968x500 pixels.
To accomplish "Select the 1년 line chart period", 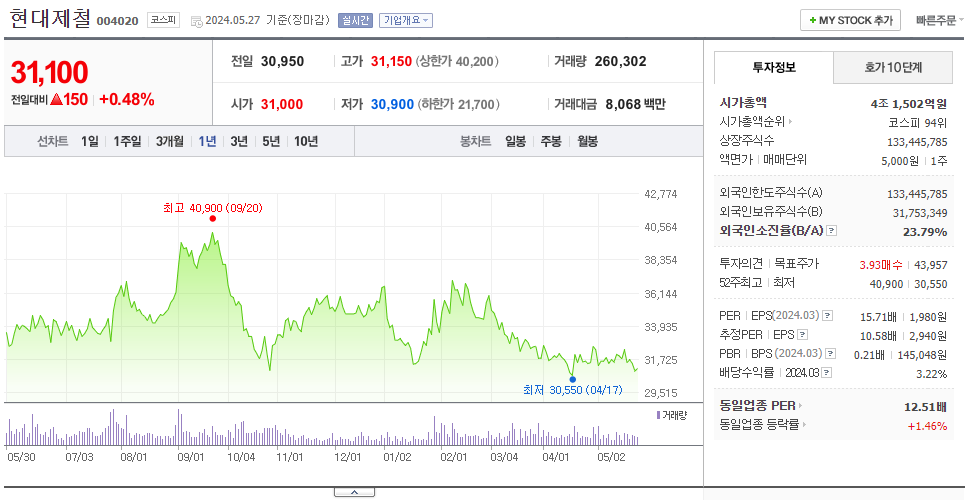I will [207, 141].
